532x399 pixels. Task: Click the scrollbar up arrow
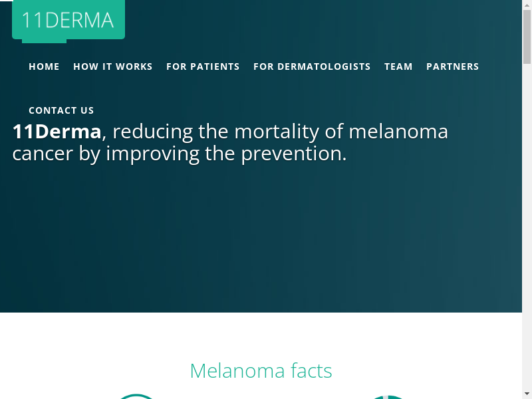pos(527,5)
